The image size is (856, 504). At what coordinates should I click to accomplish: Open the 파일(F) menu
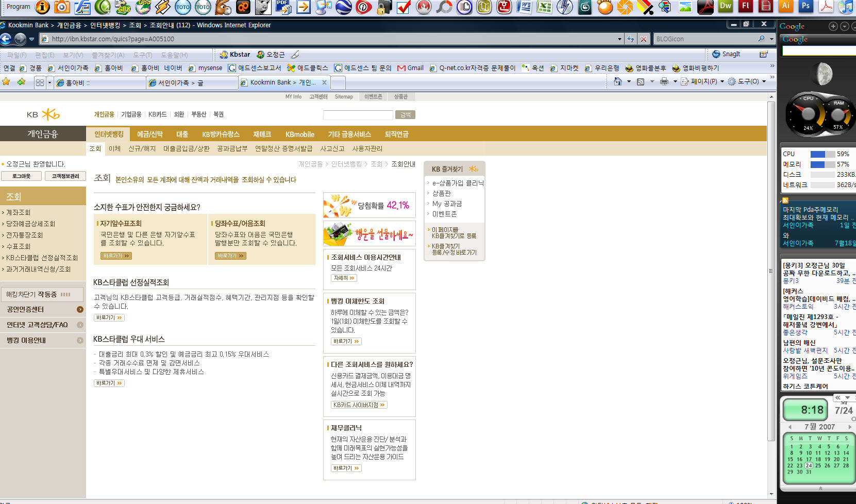click(x=16, y=55)
